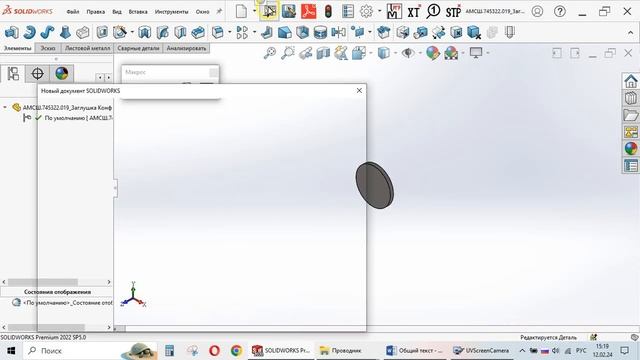640x360 pixels.
Task: Open dropdown arrow next to Options gear
Action: tap(379, 11)
